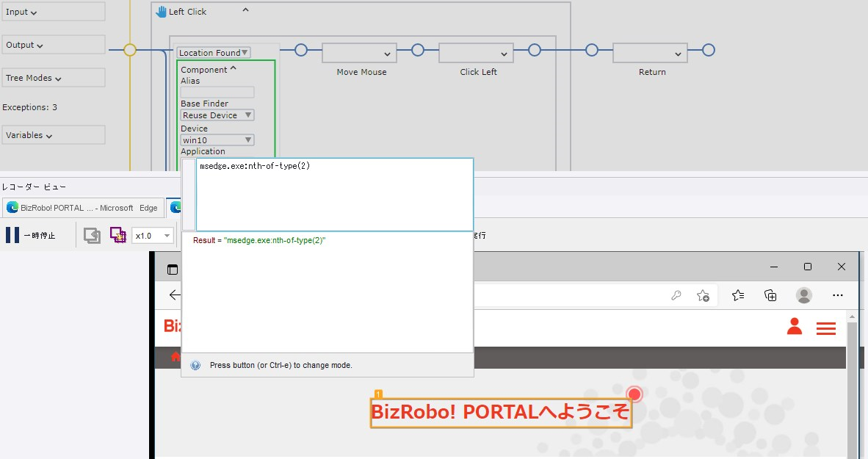Click the Result expression output text
Viewport: 868px width, 459px height.
(259, 240)
